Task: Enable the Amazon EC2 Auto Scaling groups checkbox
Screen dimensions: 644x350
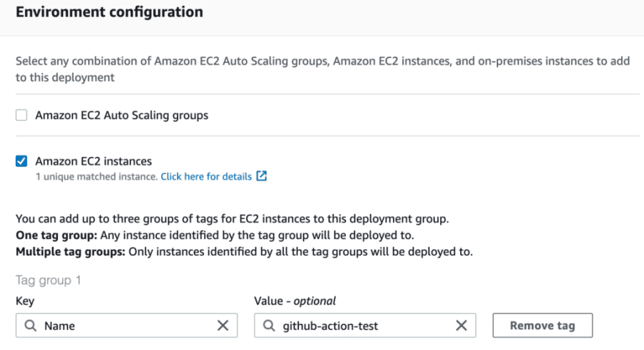Action: 21,115
